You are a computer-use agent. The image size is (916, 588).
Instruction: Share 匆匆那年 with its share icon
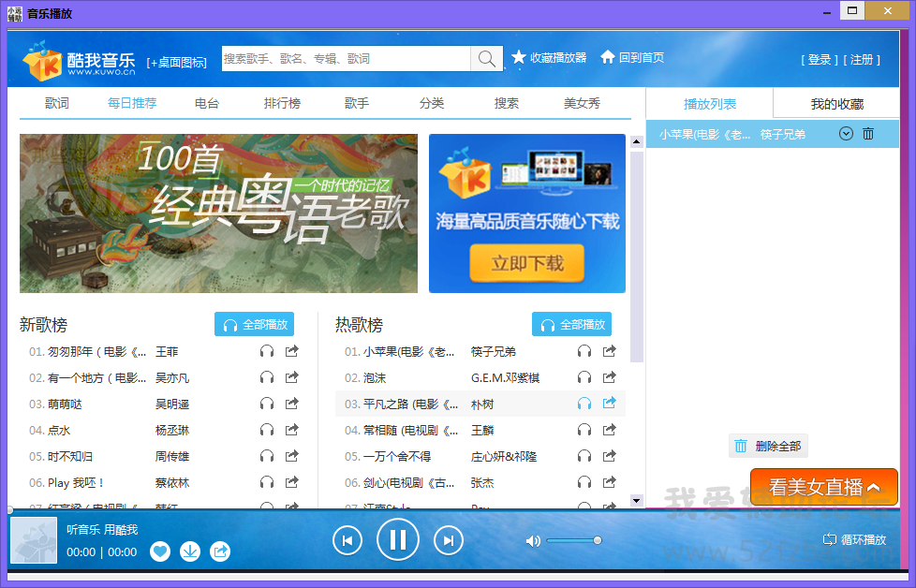pyautogui.click(x=291, y=351)
